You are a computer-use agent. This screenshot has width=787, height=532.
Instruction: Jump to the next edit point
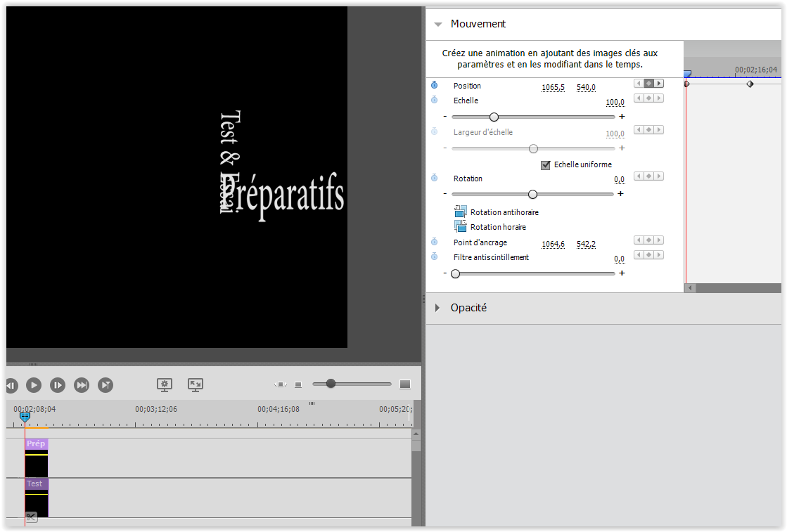click(x=82, y=385)
